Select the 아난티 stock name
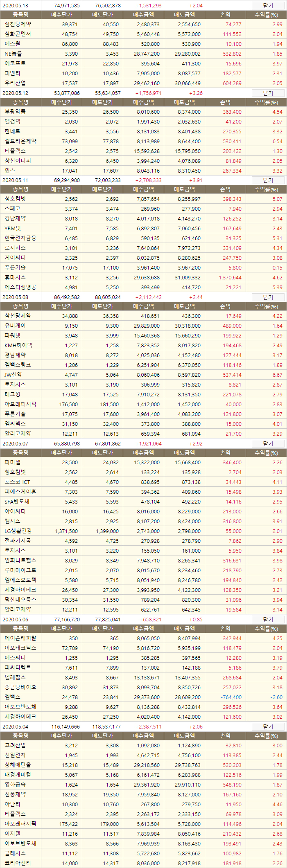Viewport: 287px width, 868px height. pyautogui.click(x=12, y=804)
